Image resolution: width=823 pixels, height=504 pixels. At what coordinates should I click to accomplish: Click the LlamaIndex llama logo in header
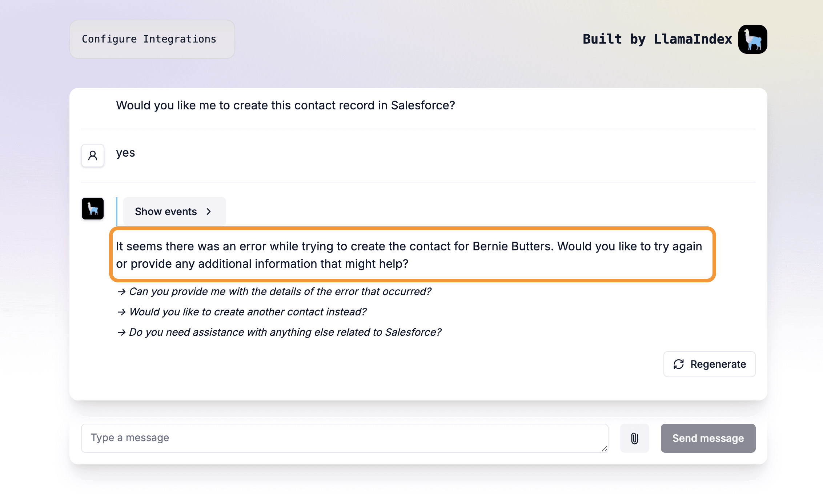coord(752,39)
